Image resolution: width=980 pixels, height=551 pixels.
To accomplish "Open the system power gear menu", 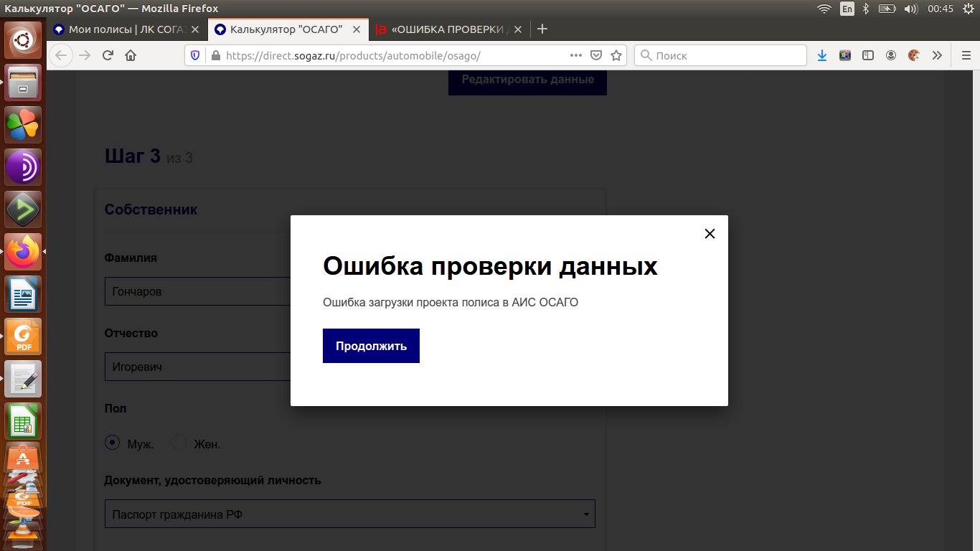I will [968, 9].
